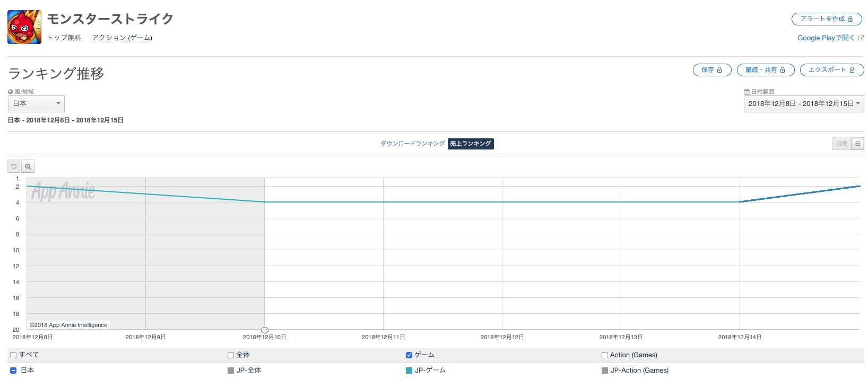Click the 購読・共有 button
Viewport: 868px width, 388px height.
[766, 70]
